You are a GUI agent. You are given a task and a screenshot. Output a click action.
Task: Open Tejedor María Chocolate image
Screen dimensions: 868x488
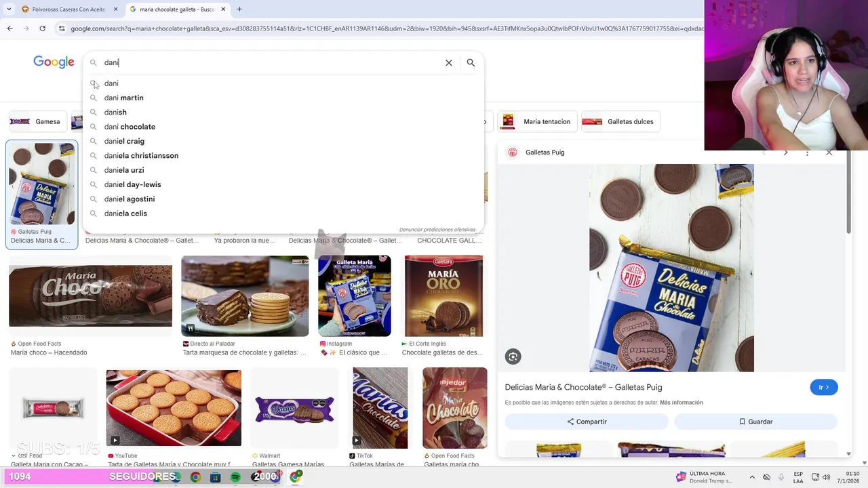(x=454, y=408)
